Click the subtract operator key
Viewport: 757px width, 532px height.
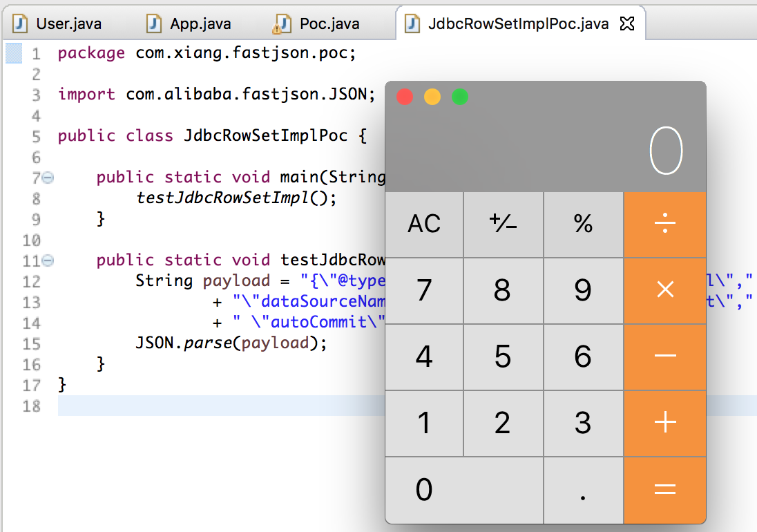pyautogui.click(x=664, y=357)
